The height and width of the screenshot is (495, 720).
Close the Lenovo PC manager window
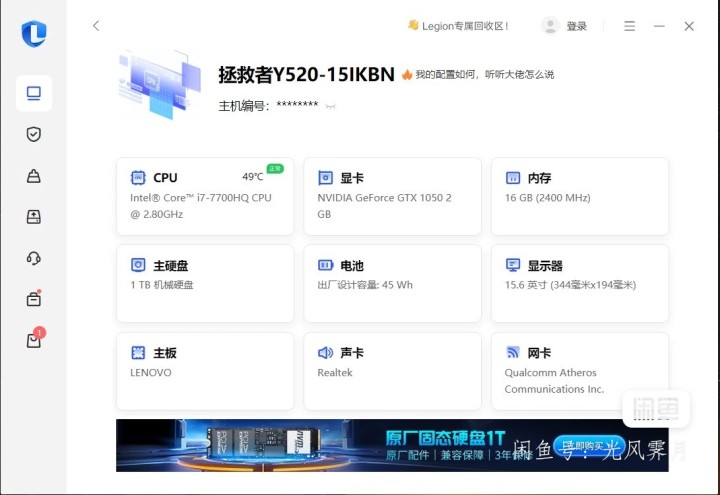point(689,26)
